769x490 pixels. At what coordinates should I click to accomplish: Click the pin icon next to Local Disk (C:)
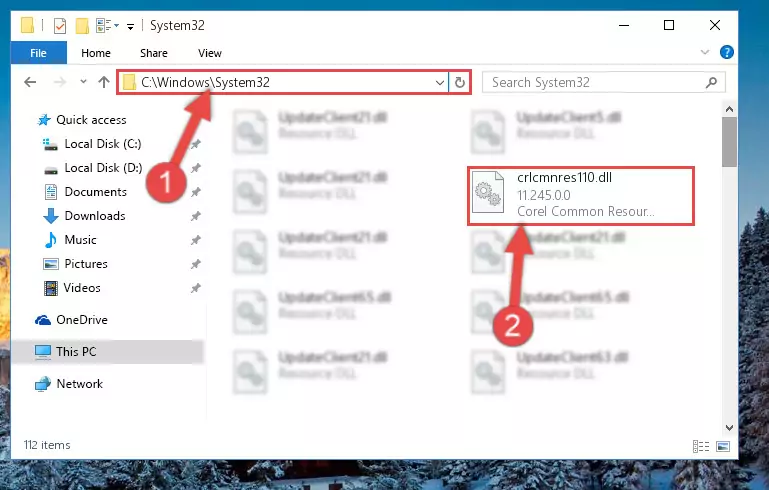point(196,144)
